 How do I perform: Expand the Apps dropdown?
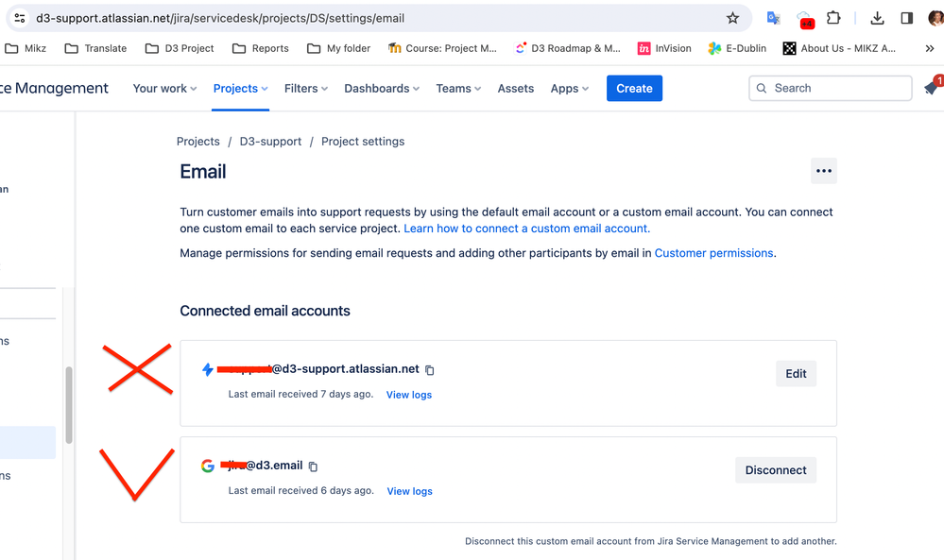tap(570, 89)
